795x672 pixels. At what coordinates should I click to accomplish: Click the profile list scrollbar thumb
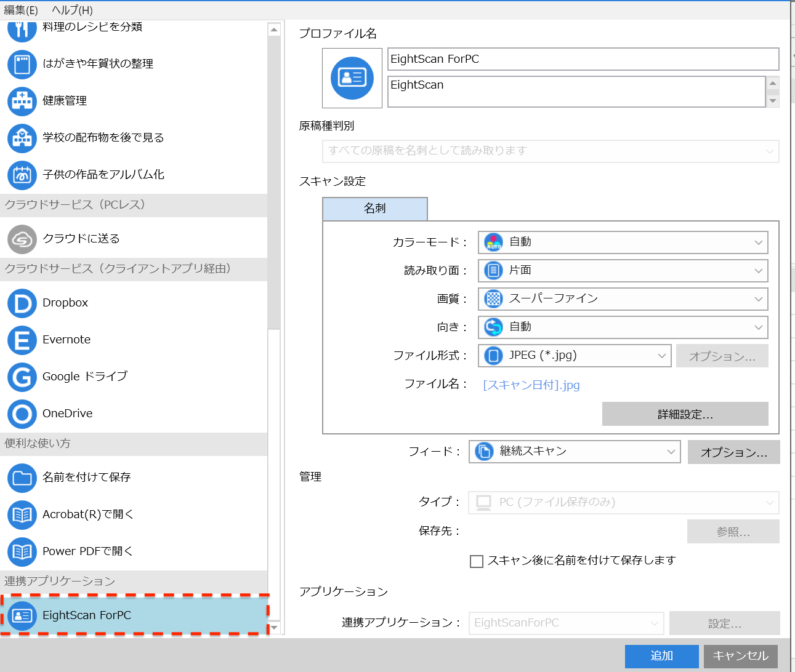click(x=274, y=183)
